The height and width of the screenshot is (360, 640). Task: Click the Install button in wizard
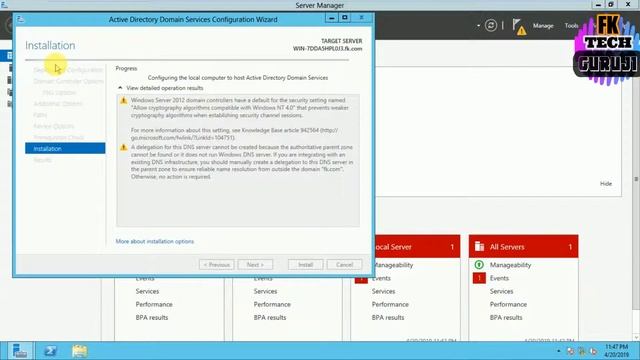[305, 264]
